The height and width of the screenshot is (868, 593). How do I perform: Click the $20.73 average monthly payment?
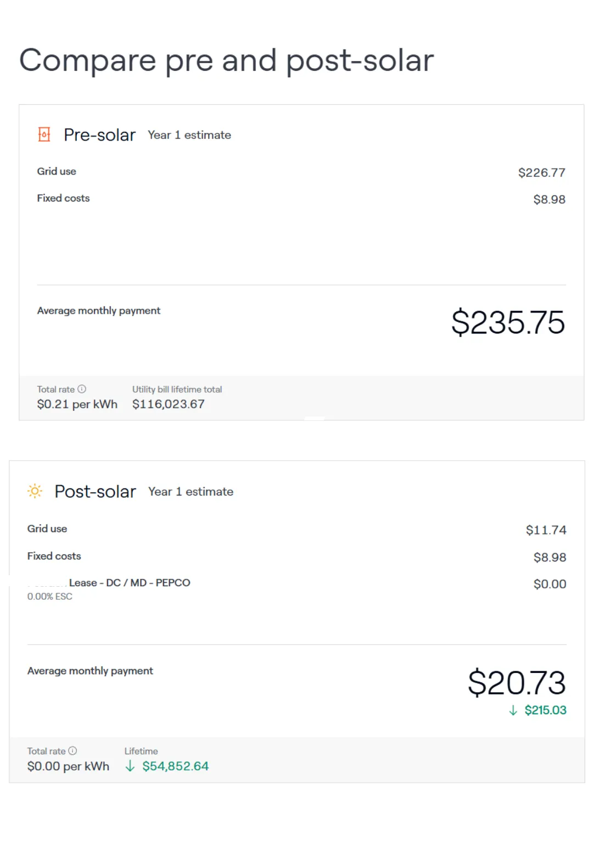(517, 682)
